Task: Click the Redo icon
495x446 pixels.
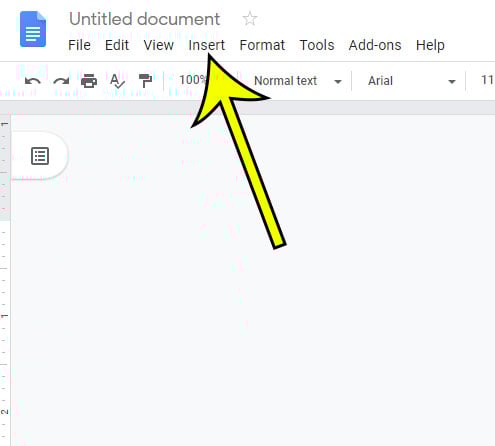Action: 61,81
